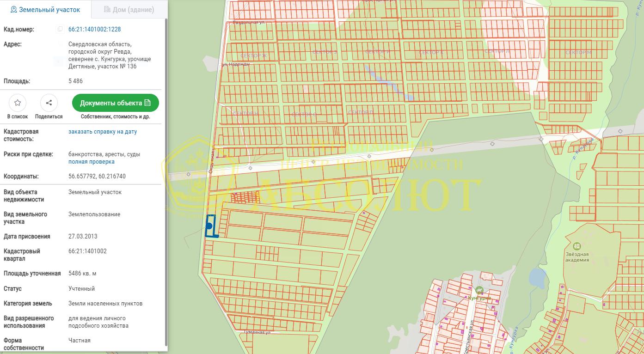644x354 pixels.
Task: Switch to the Земельный участок tab
Action: click(x=45, y=9)
